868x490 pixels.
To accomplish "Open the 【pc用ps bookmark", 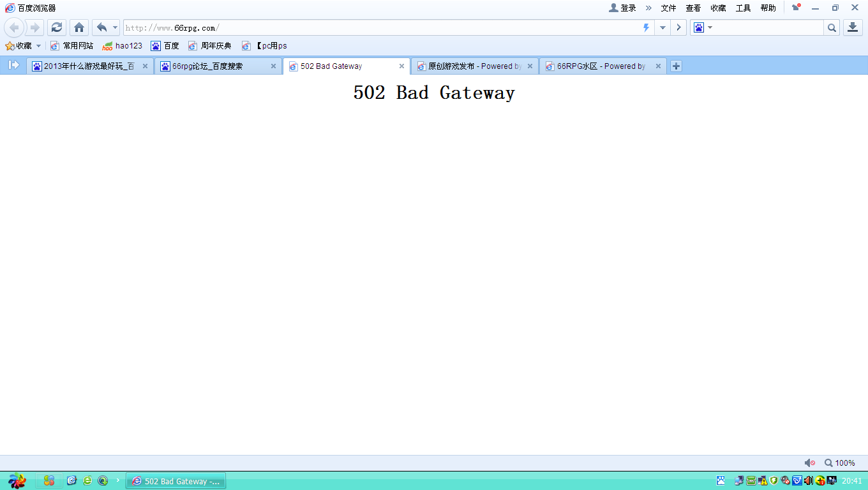I will coord(264,46).
